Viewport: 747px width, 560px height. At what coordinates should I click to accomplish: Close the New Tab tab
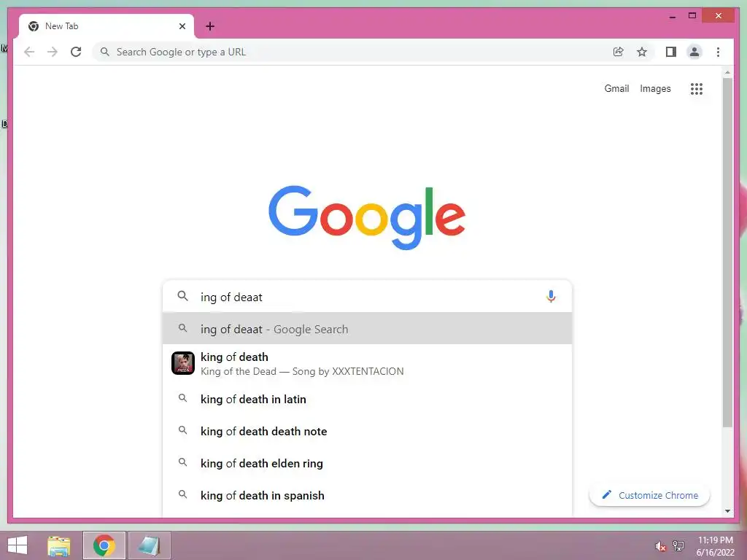point(182,26)
